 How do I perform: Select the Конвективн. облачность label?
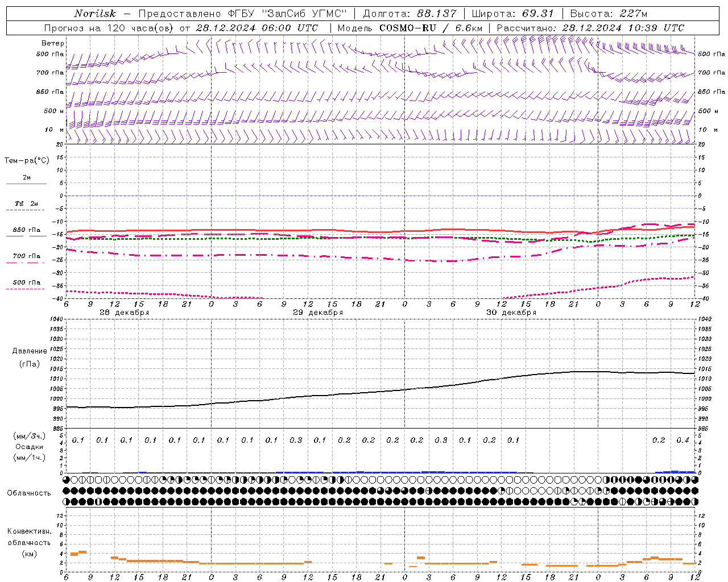pyautogui.click(x=29, y=537)
